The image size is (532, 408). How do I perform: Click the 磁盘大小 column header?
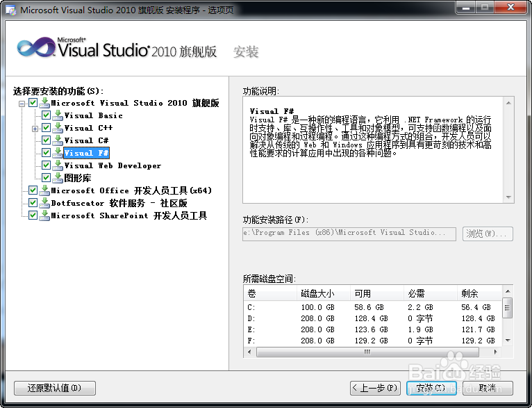pos(324,293)
